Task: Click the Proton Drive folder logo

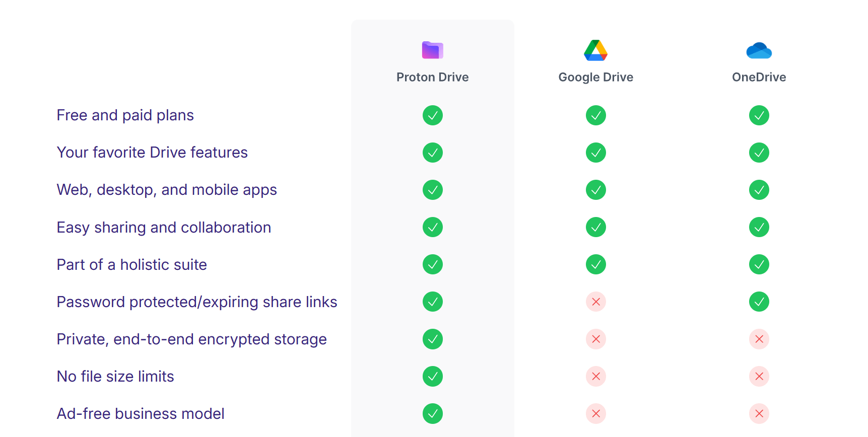Action: [432, 50]
